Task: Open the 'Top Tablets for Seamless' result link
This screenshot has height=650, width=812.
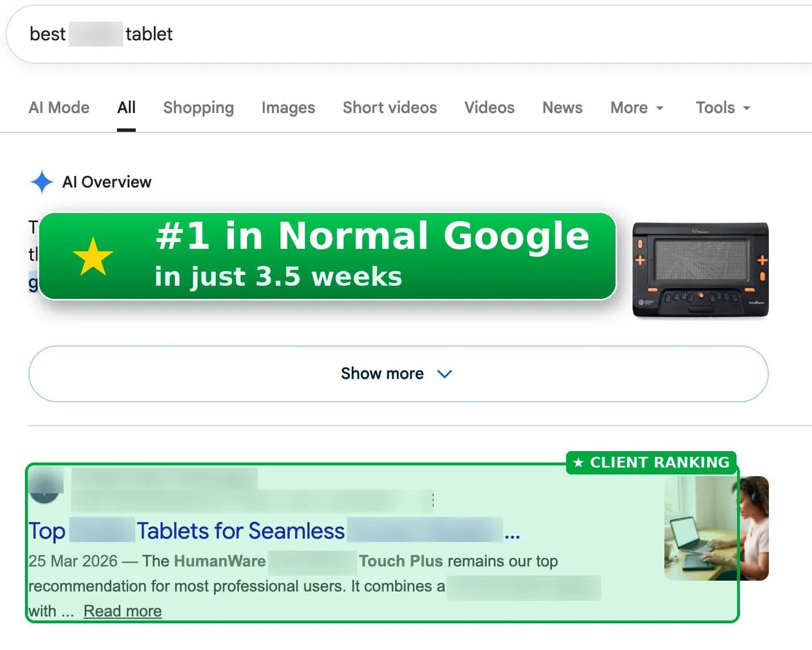Action: [x=274, y=531]
